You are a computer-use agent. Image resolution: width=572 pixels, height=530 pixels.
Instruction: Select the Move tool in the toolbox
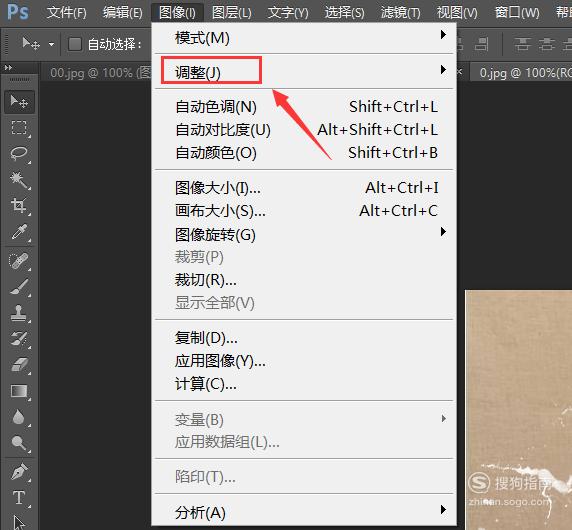19,102
